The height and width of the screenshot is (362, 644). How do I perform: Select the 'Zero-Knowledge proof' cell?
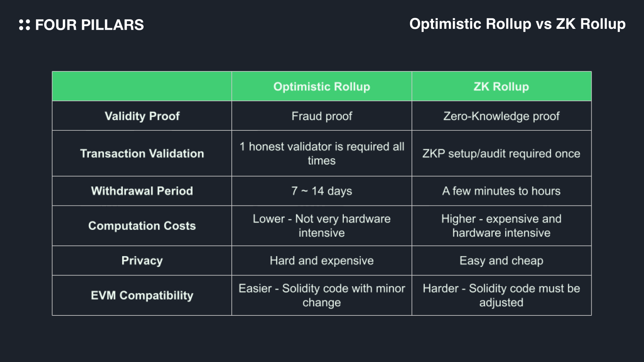pos(501,116)
